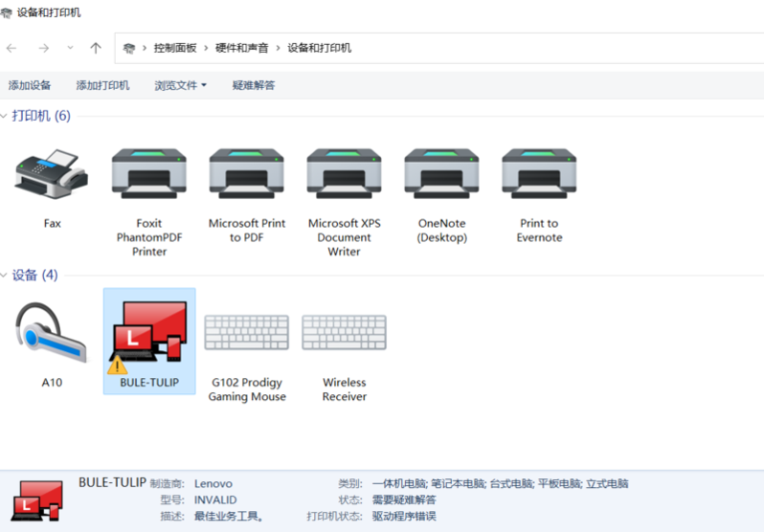764x532 pixels.
Task: Select the G102 Prodigy Gaming Mouse device
Action: click(247, 333)
